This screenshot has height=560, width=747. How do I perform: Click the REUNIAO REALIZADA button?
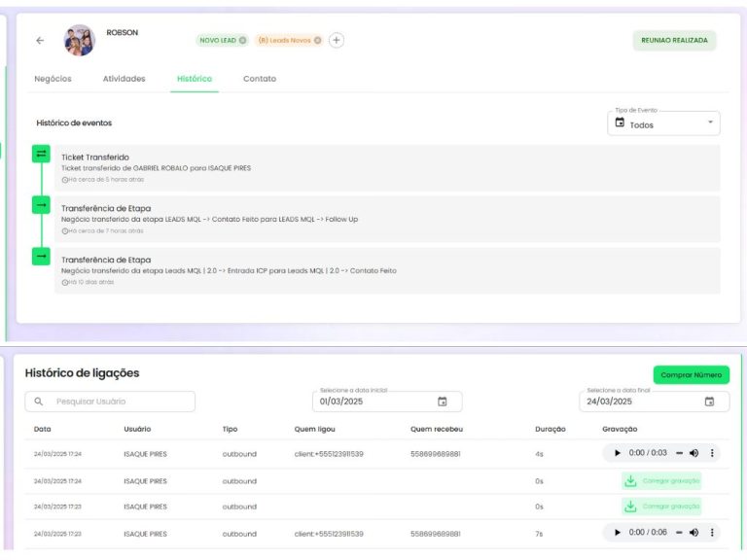point(674,41)
